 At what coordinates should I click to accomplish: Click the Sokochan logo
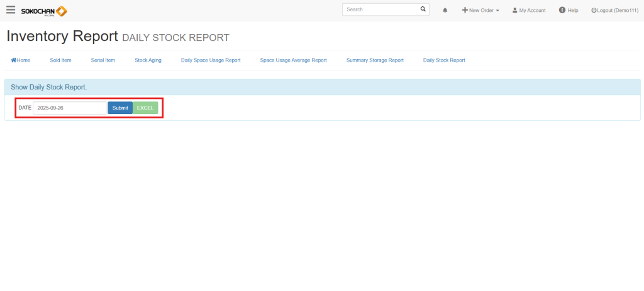pos(44,11)
